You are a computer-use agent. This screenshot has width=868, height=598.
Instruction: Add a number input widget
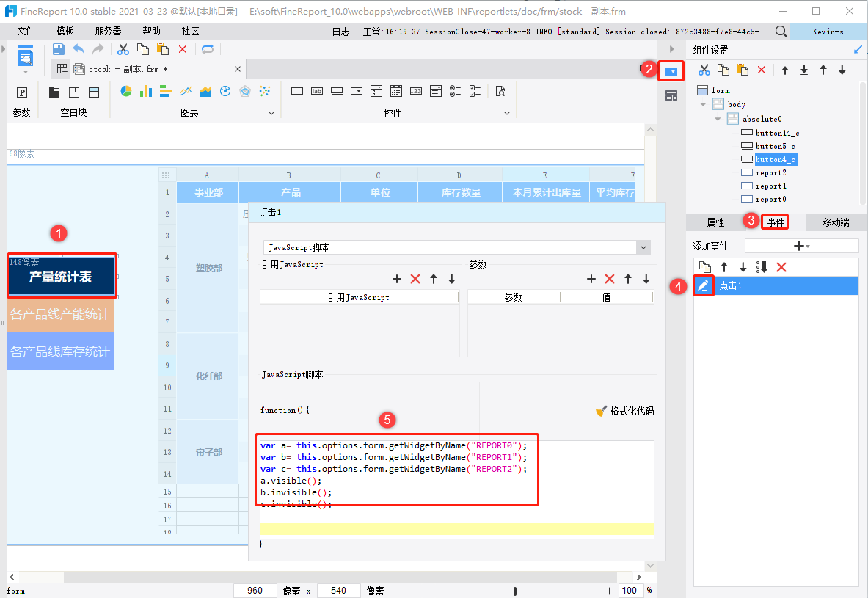point(416,91)
